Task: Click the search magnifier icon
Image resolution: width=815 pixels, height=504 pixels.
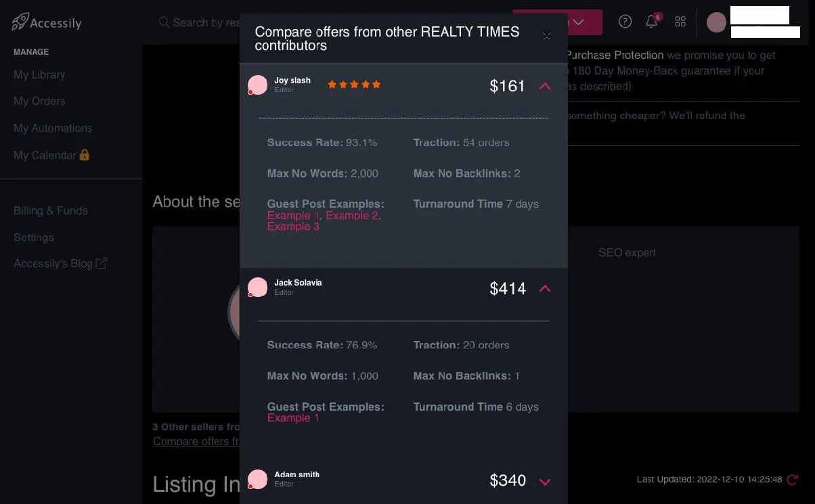Action: coord(164,22)
